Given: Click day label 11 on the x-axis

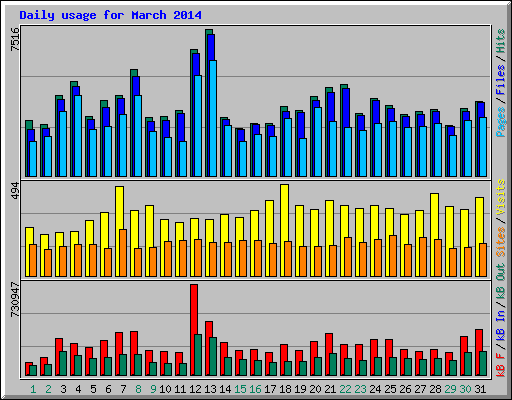Looking at the screenshot, I should [x=180, y=389].
